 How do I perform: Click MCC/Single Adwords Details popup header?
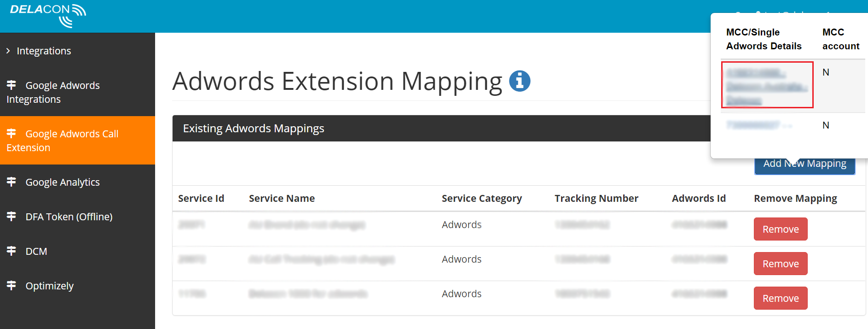coord(764,39)
